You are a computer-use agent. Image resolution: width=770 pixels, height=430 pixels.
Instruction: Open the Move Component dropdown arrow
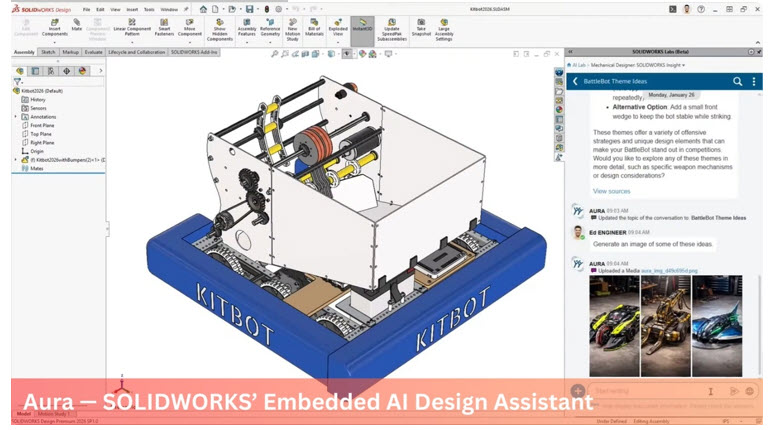coord(190,41)
